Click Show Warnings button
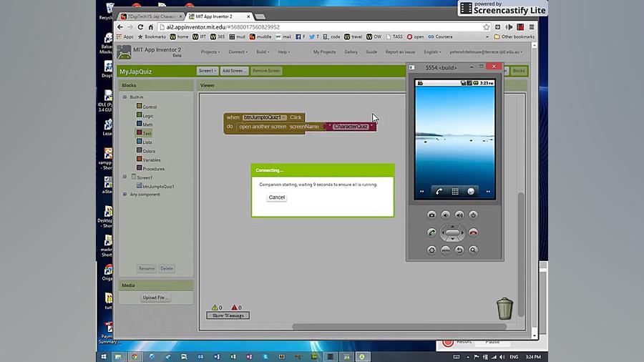Image resolution: width=644 pixels, height=362 pixels. click(x=228, y=315)
